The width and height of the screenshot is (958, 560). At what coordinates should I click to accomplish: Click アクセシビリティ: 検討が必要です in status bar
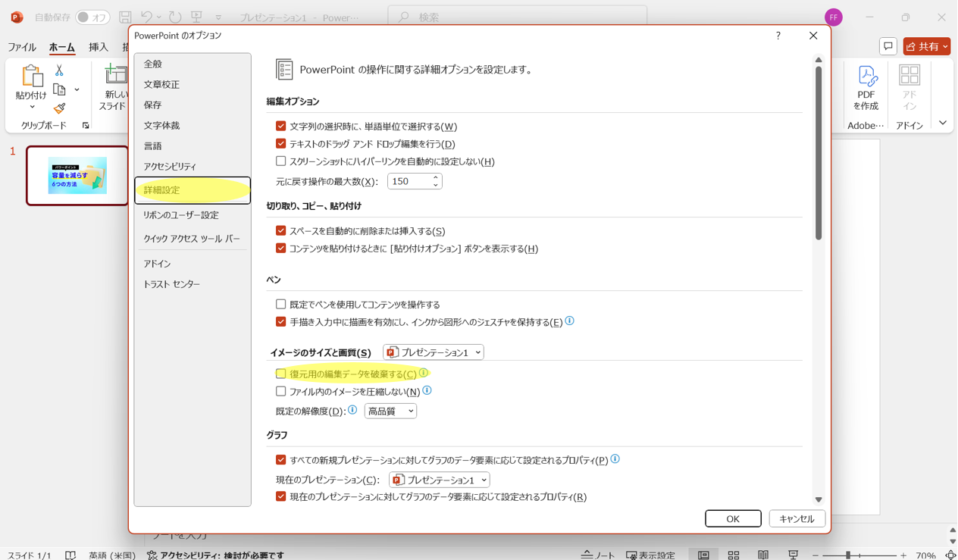click(x=215, y=555)
